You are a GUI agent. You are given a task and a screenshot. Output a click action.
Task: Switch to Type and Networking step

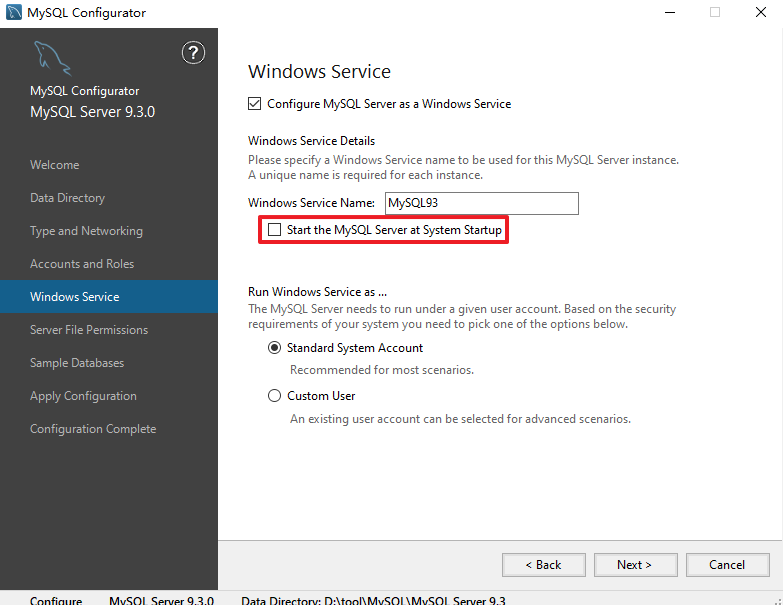point(86,231)
